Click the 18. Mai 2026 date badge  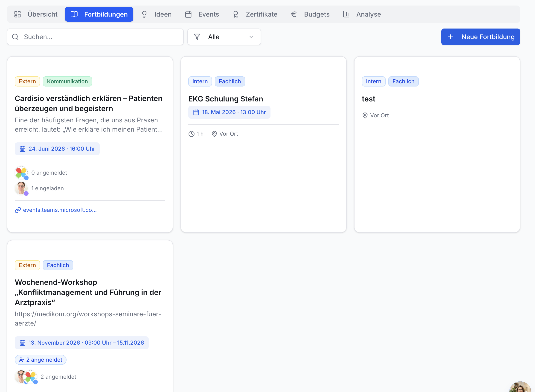click(x=229, y=112)
